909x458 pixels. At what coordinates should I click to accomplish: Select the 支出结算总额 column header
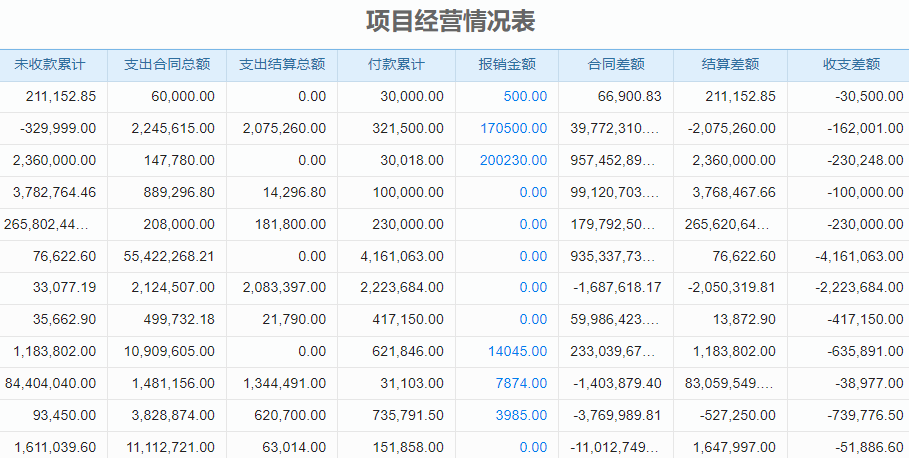pyautogui.click(x=282, y=65)
